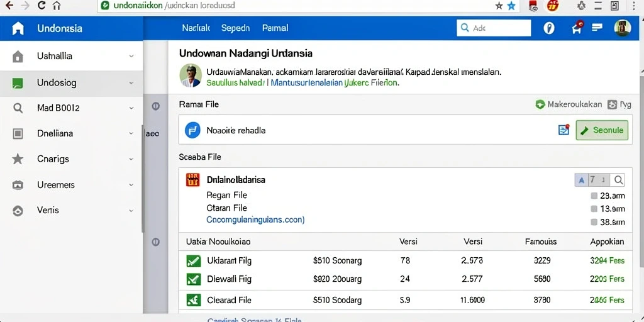
Task: Click the Undonasia home logo icon
Action: point(18,28)
